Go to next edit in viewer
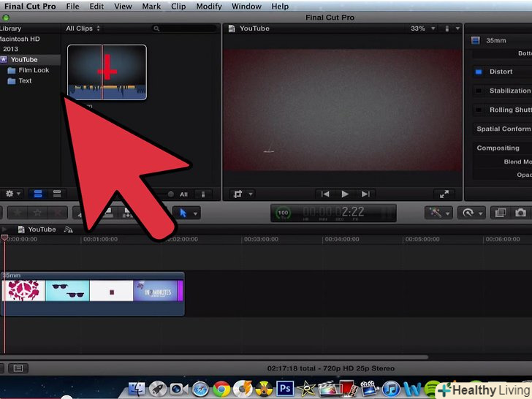Screen dimensions: 532x399 [x=365, y=194]
